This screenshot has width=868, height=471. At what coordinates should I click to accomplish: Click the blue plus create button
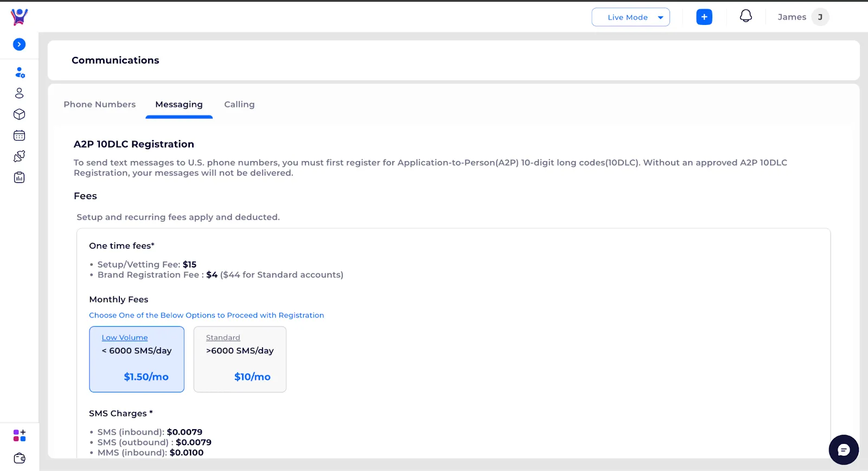click(704, 17)
